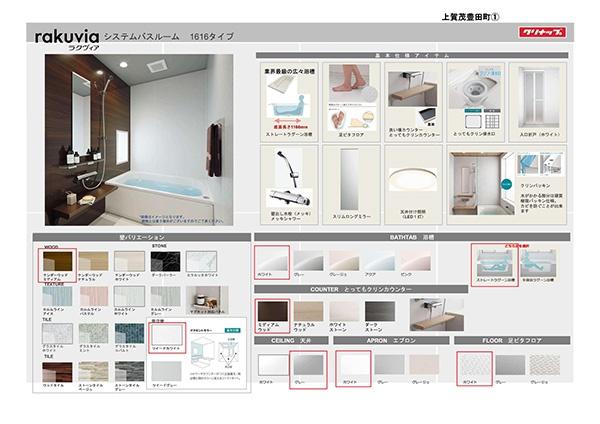Select the natural wood wall swatch
Viewport: 600px width, 424px height.
tap(93, 261)
